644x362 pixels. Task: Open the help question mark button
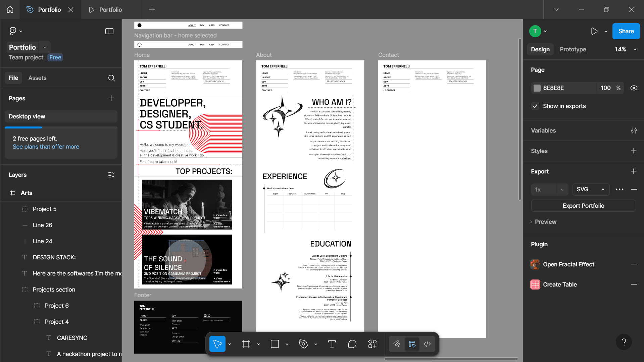point(624,342)
